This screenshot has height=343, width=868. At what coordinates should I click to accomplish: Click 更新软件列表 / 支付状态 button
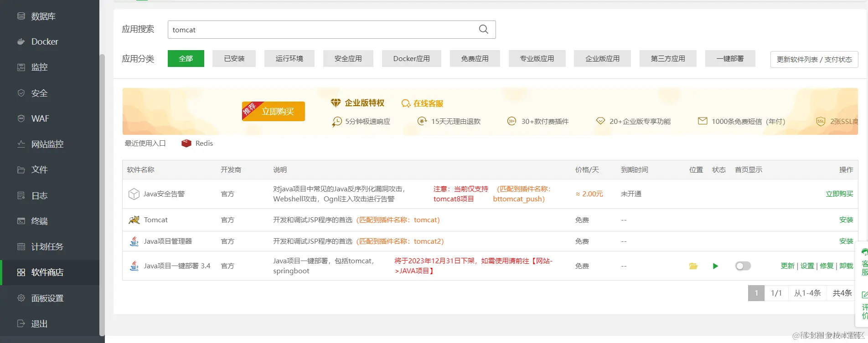pyautogui.click(x=814, y=59)
